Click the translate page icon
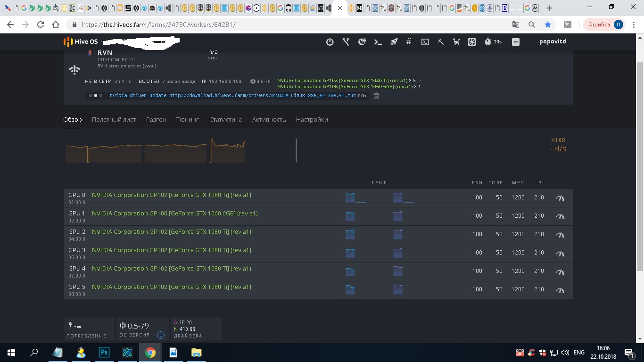 tap(516, 25)
